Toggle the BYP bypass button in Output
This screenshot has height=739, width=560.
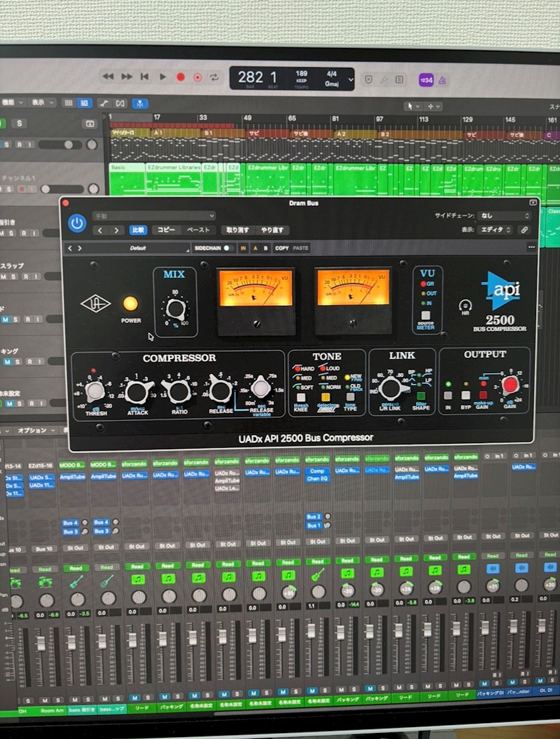pos(465,395)
